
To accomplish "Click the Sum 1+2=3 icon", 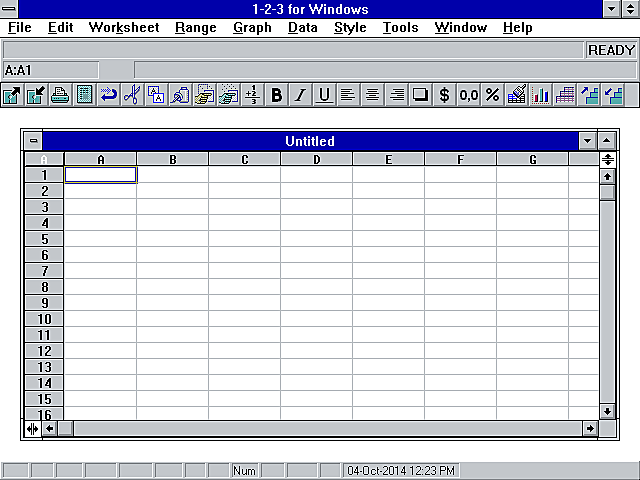I will coord(252,95).
